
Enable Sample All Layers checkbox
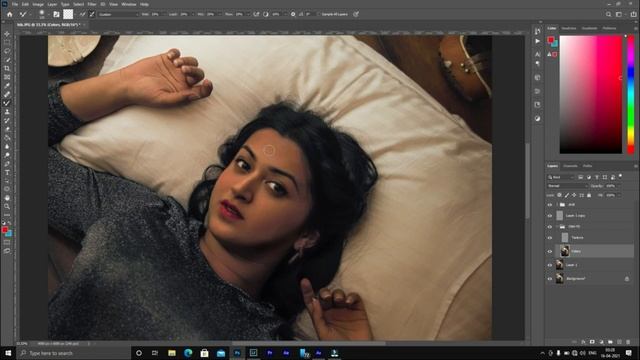(319, 14)
